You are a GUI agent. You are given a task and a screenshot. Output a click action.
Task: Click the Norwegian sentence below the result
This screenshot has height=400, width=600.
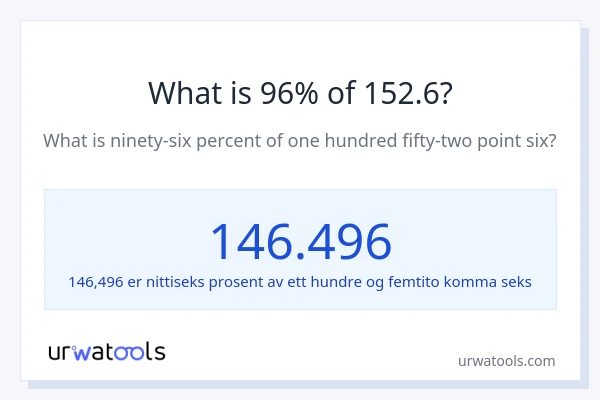(300, 281)
